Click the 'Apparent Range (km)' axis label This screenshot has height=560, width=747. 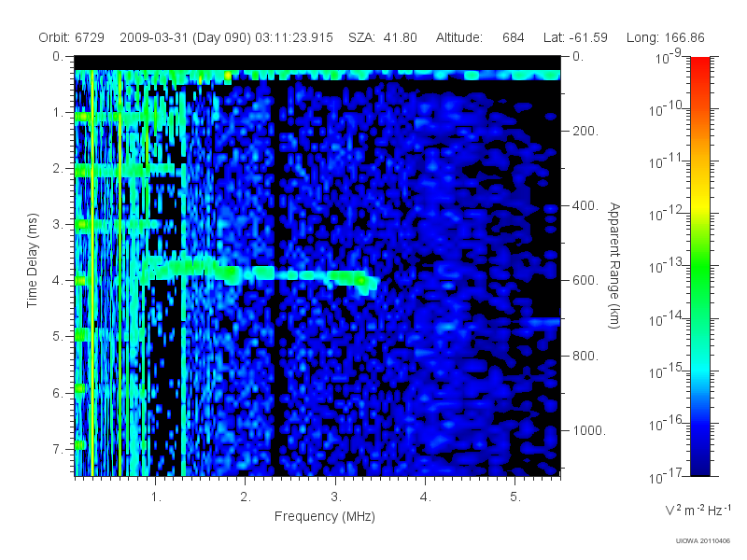pos(614,265)
